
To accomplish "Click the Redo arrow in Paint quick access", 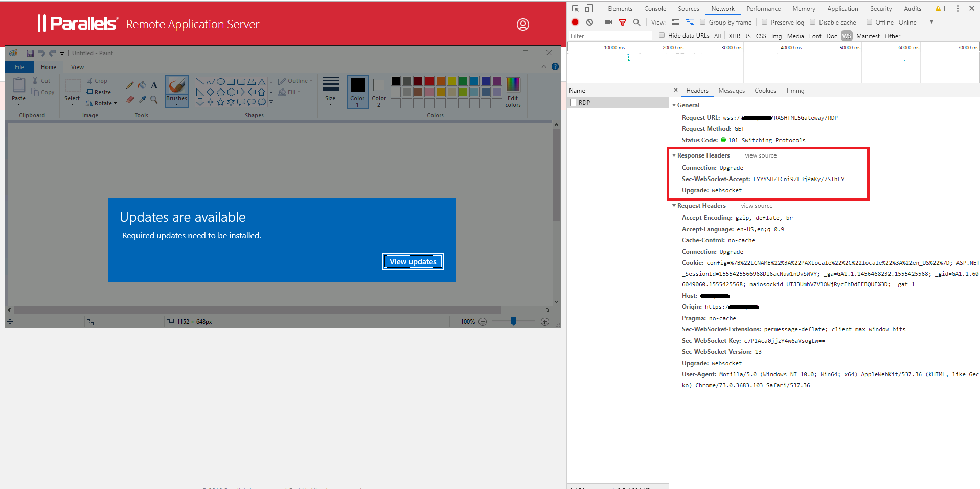I will [x=52, y=53].
